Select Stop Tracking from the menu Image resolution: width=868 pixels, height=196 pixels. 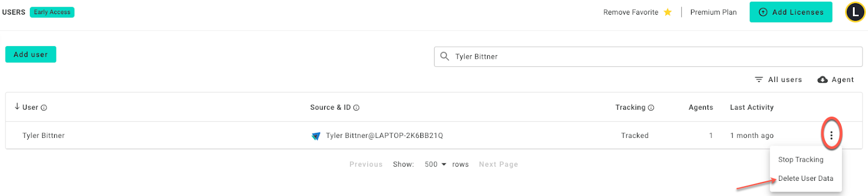[x=801, y=160]
